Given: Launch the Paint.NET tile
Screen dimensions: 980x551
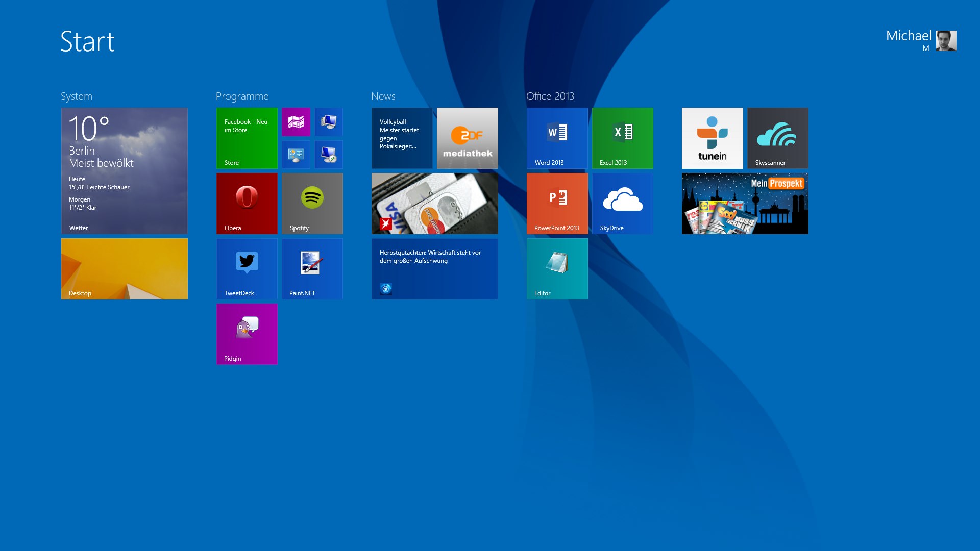Looking at the screenshot, I should 312,269.
